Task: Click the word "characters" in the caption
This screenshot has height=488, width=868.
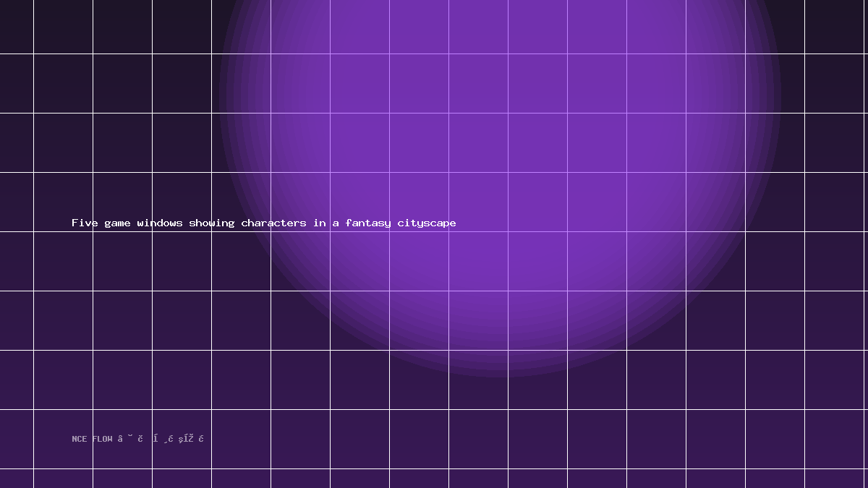Action: click(273, 223)
